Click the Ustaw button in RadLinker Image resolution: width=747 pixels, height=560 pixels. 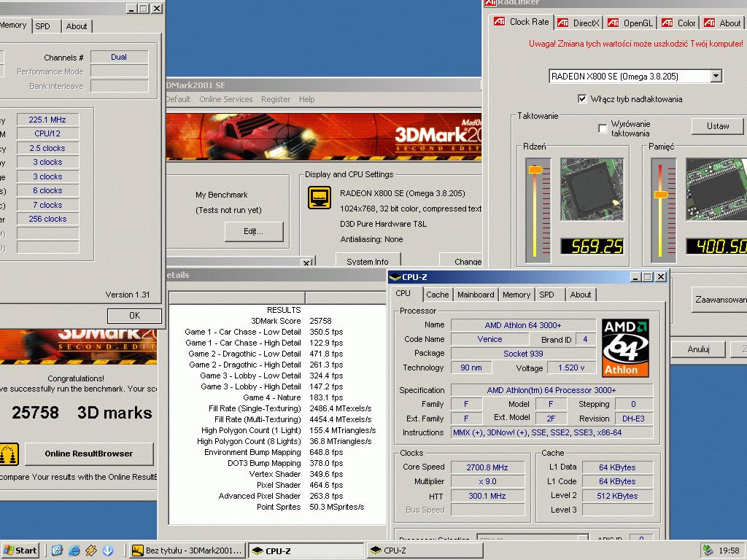(718, 125)
